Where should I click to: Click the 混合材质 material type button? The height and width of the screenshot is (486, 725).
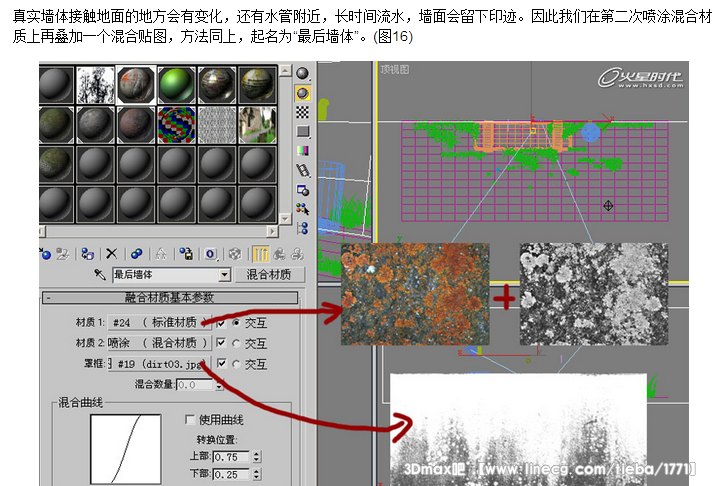pyautogui.click(x=269, y=275)
